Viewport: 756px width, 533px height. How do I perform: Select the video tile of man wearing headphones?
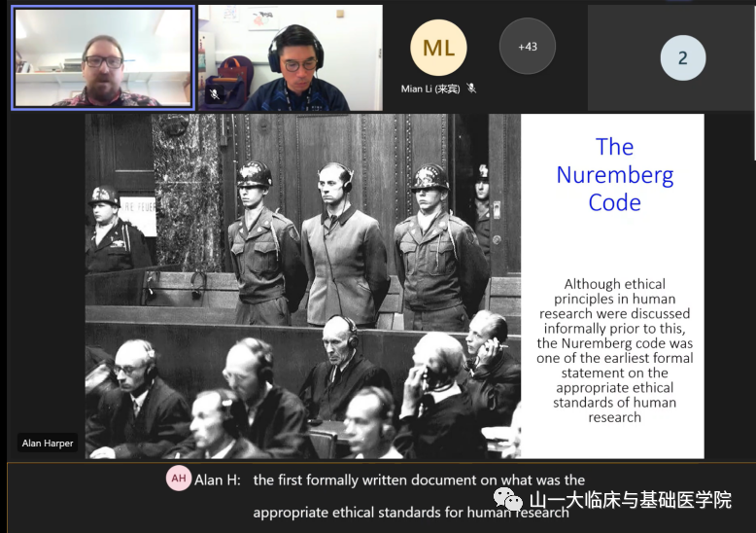292,58
